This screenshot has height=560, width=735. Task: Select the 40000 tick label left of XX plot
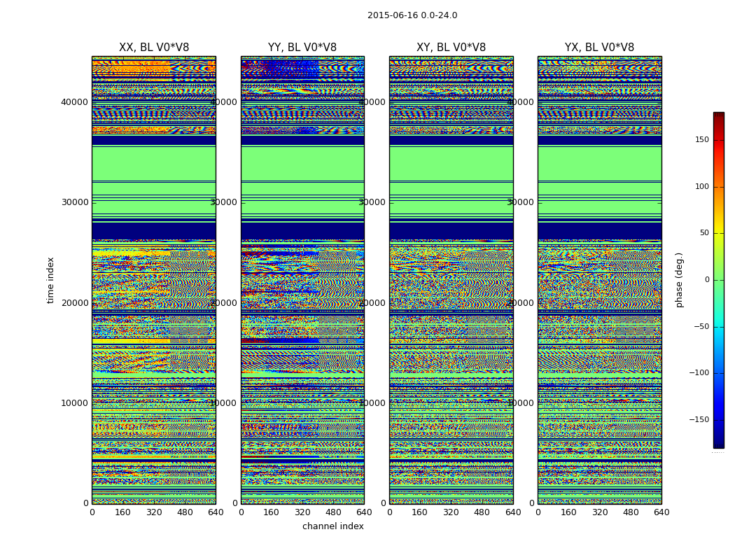click(x=76, y=101)
